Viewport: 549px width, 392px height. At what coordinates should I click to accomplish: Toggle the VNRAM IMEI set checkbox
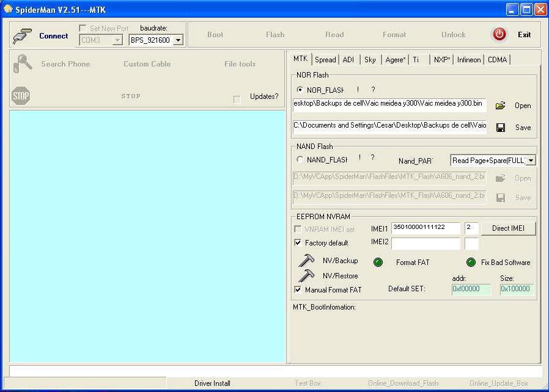[298, 229]
